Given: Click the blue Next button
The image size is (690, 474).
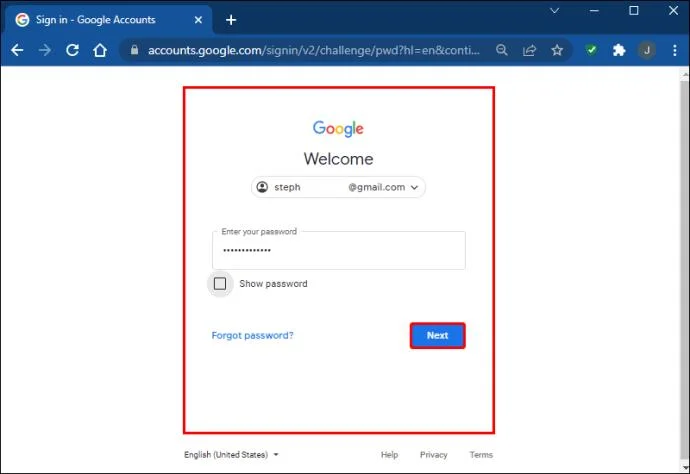Looking at the screenshot, I should coord(437,335).
